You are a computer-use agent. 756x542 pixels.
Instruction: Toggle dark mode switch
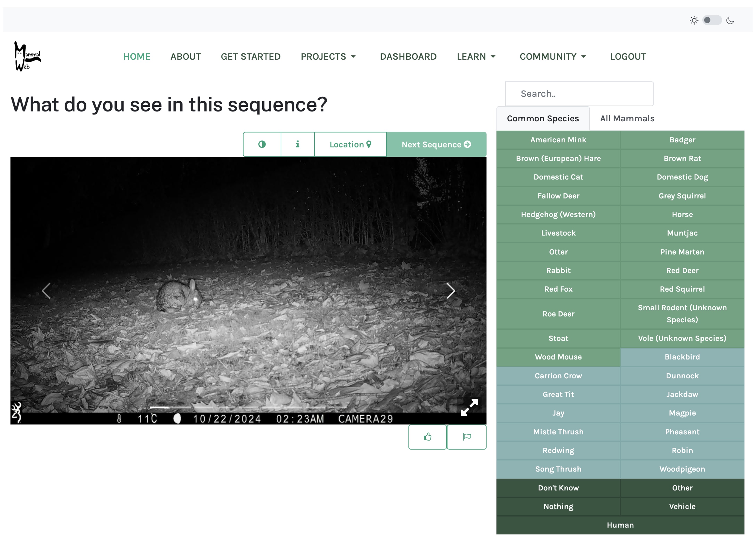click(712, 20)
